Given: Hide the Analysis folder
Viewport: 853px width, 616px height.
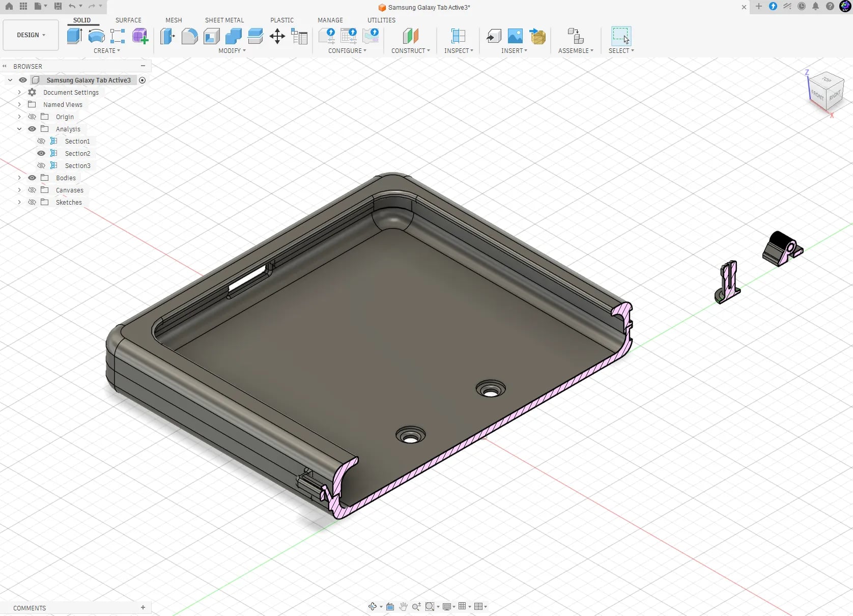Looking at the screenshot, I should 32,129.
